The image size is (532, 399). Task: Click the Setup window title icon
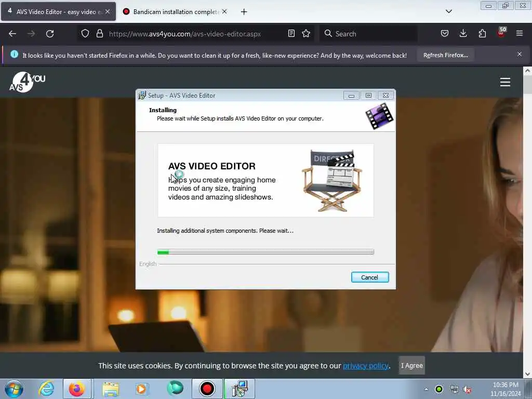[x=142, y=96]
